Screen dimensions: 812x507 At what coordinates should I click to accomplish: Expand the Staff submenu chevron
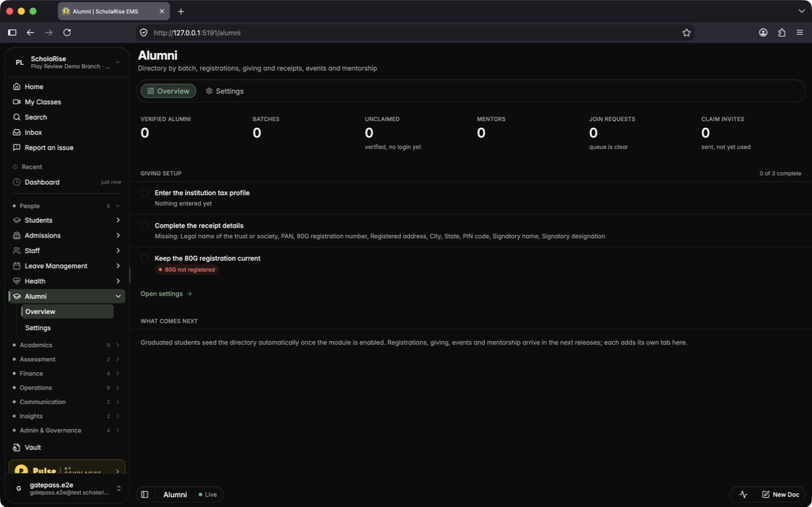[x=118, y=250]
